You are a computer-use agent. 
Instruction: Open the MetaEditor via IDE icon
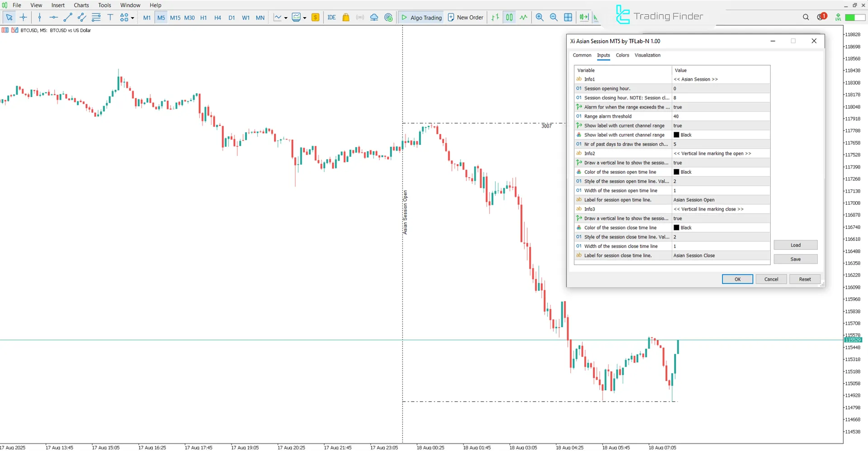pyautogui.click(x=332, y=17)
